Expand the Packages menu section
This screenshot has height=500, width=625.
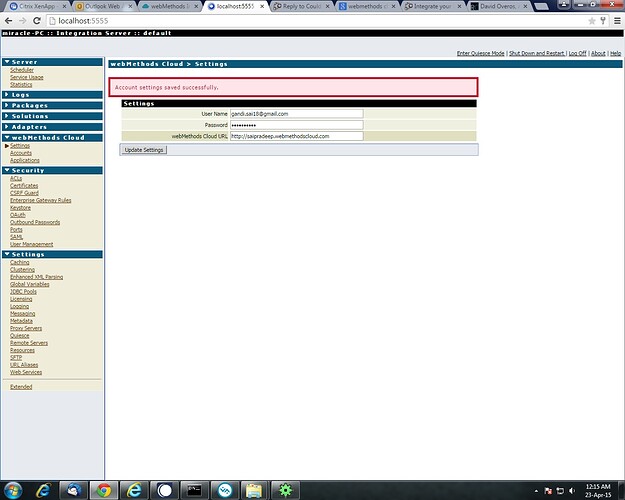click(52, 106)
